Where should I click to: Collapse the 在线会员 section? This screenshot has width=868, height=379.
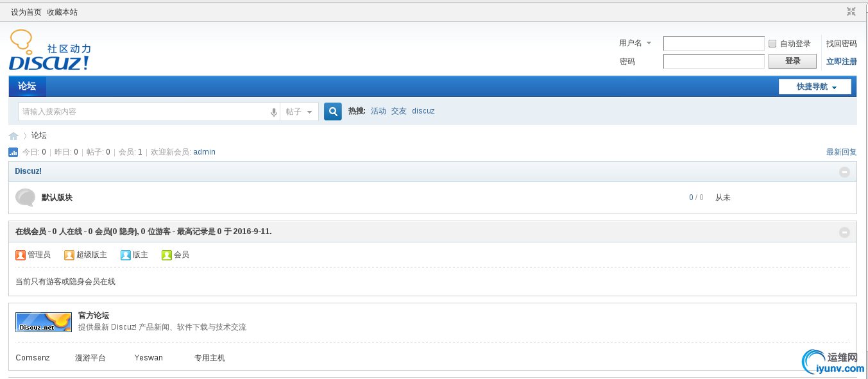(844, 232)
